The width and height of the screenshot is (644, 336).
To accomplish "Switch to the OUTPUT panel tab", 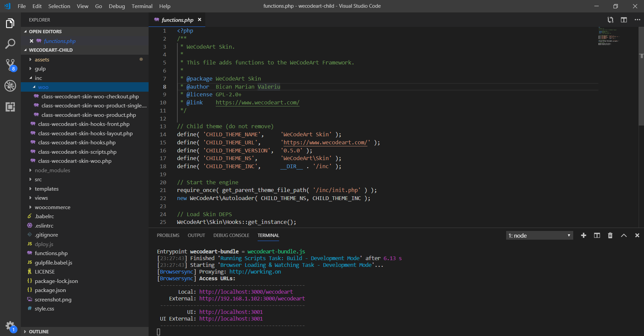I will click(196, 235).
